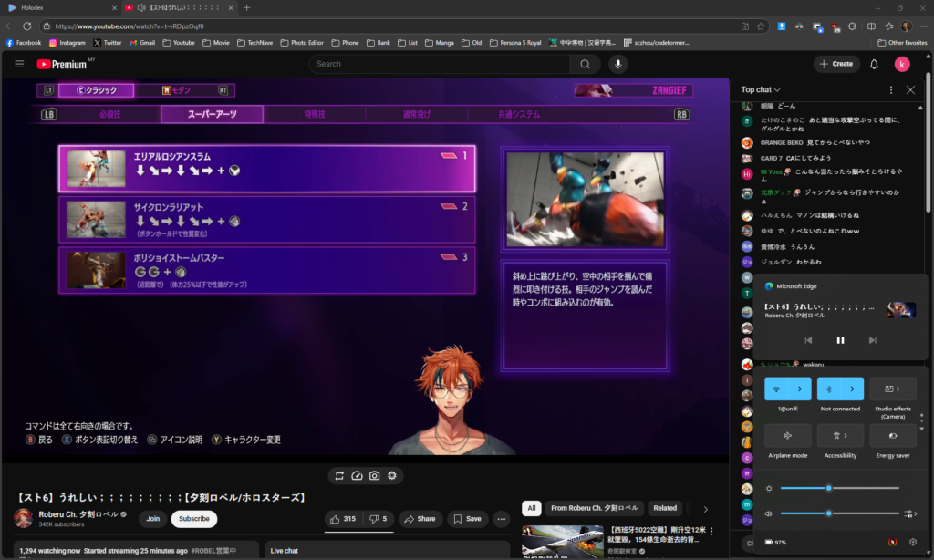Expand Bluetooth devices chevron
934x560 pixels.
pyautogui.click(x=853, y=389)
